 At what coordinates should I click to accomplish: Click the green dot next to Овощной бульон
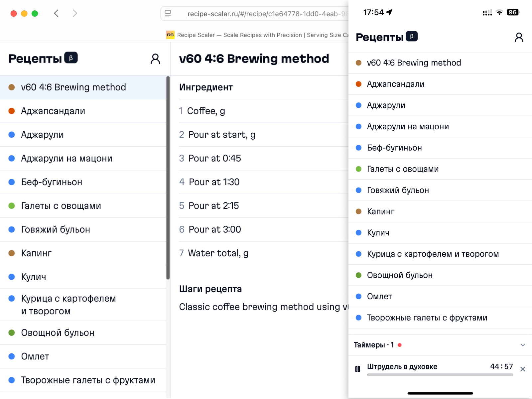[x=12, y=332]
